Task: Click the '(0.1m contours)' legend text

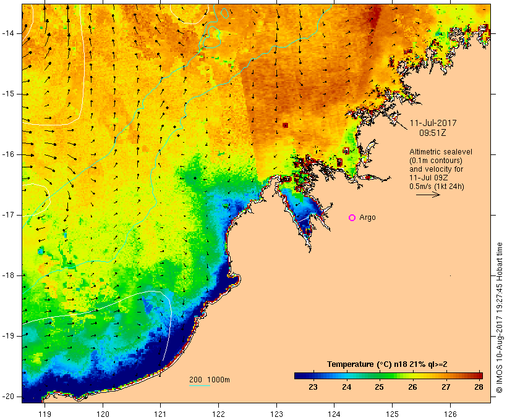Action: coord(436,161)
